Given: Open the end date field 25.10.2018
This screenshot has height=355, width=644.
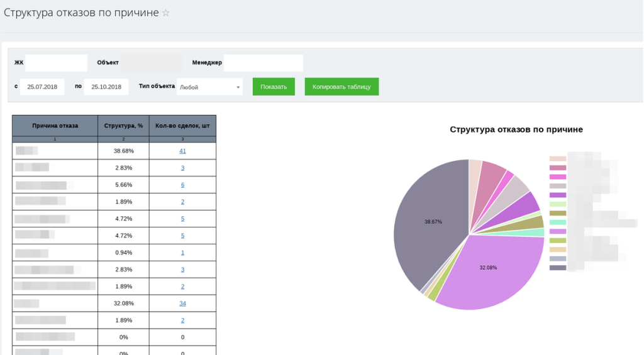Looking at the screenshot, I should pos(106,87).
